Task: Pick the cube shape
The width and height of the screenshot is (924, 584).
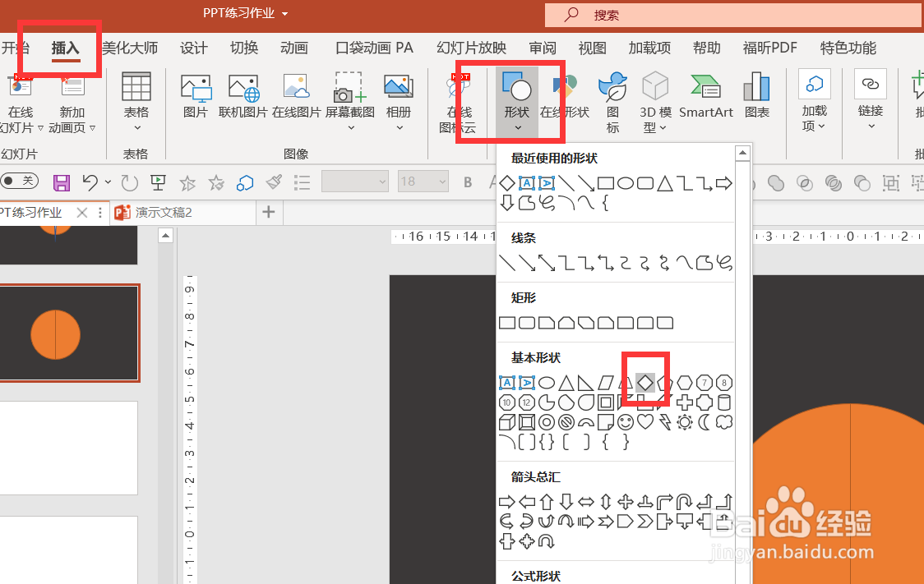Action: tap(506, 422)
